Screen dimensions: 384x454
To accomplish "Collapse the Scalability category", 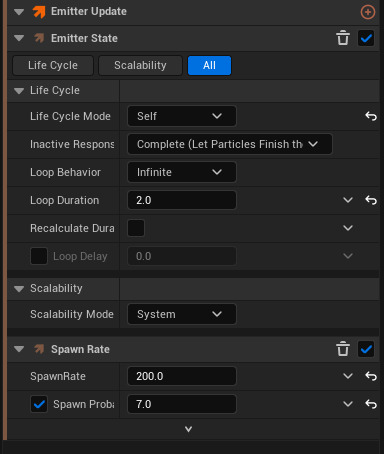I will (19, 289).
